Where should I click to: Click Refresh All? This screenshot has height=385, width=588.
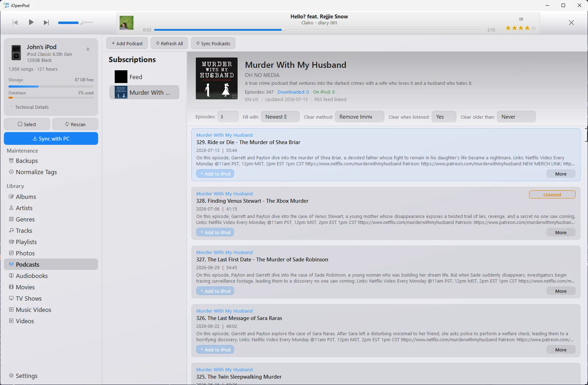[169, 43]
